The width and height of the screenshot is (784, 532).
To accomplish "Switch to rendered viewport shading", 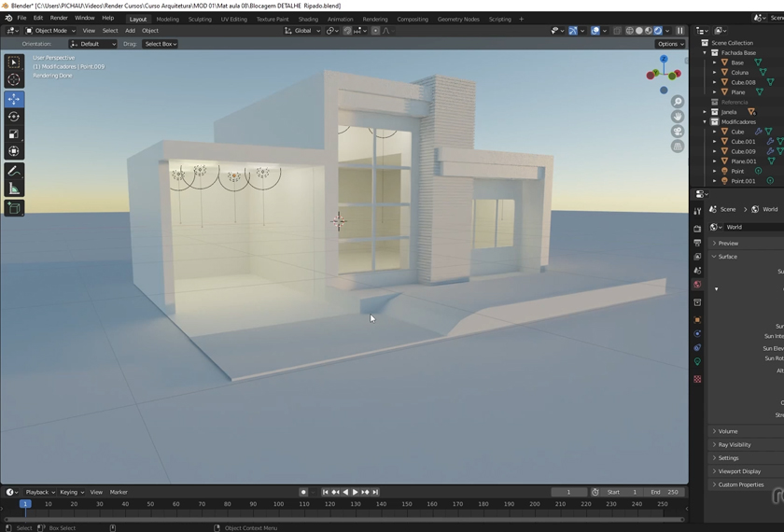I will (x=658, y=31).
